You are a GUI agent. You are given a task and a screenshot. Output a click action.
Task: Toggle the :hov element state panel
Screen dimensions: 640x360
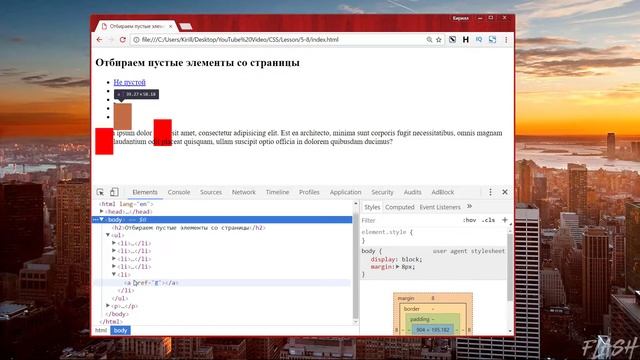pos(469,220)
